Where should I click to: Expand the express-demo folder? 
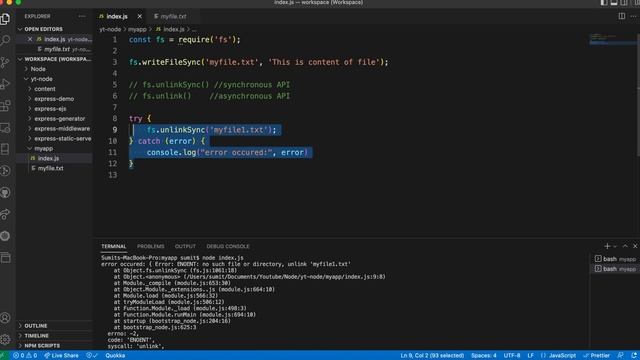[54, 99]
